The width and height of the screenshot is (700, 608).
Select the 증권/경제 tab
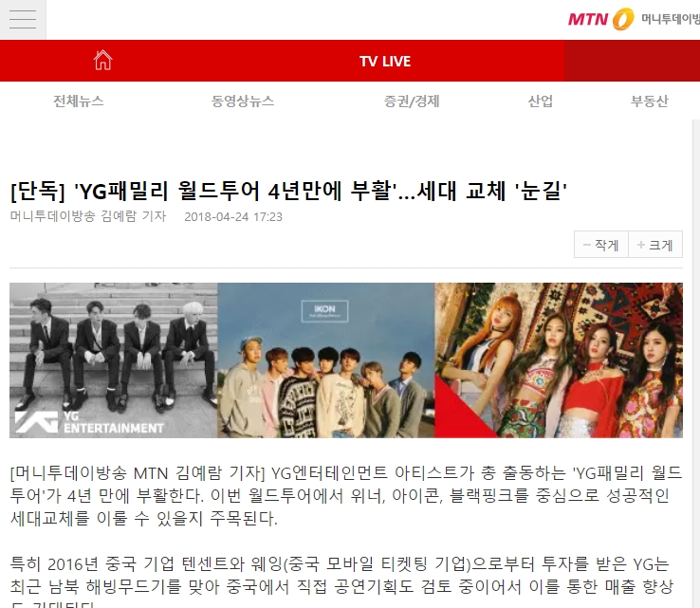412,101
